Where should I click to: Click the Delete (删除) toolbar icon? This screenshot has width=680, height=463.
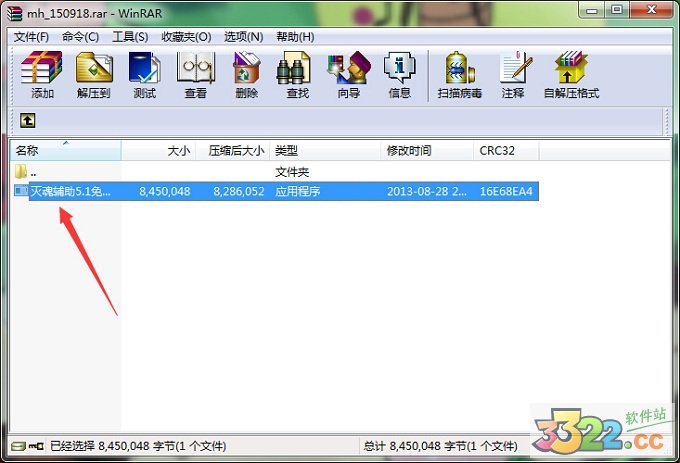[x=246, y=67]
